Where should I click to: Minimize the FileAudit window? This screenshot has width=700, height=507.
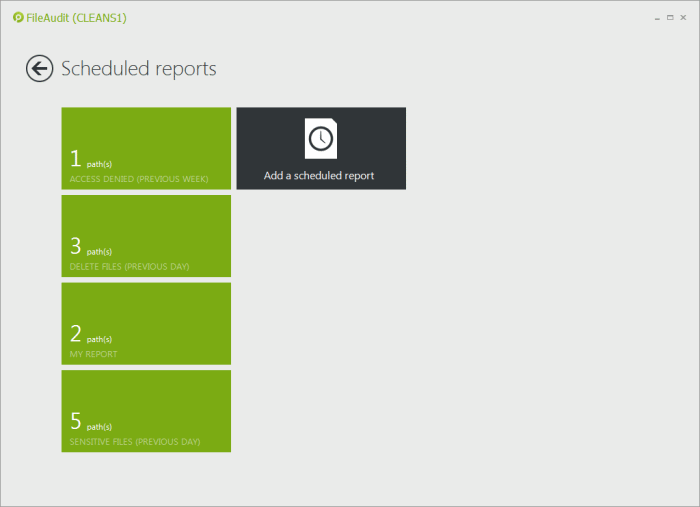655,18
